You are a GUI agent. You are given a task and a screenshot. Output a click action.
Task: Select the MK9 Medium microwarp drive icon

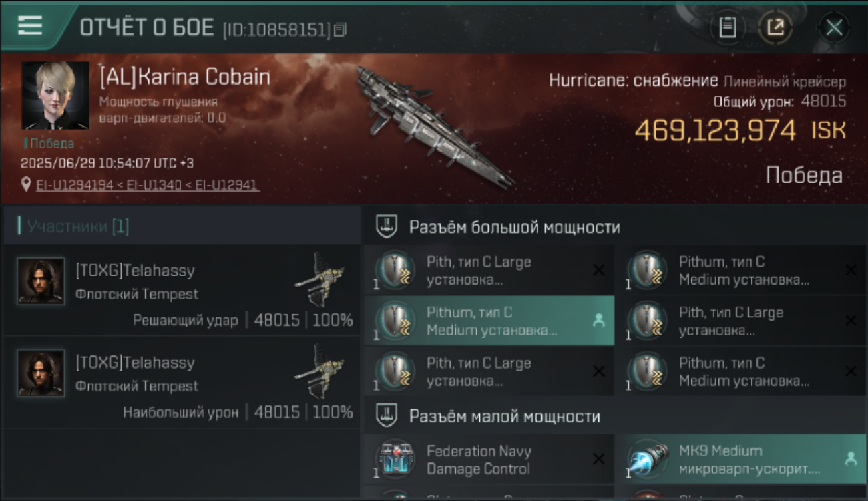[648, 459]
